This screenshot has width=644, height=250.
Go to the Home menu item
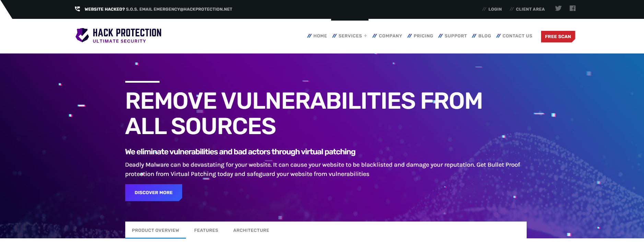320,36
